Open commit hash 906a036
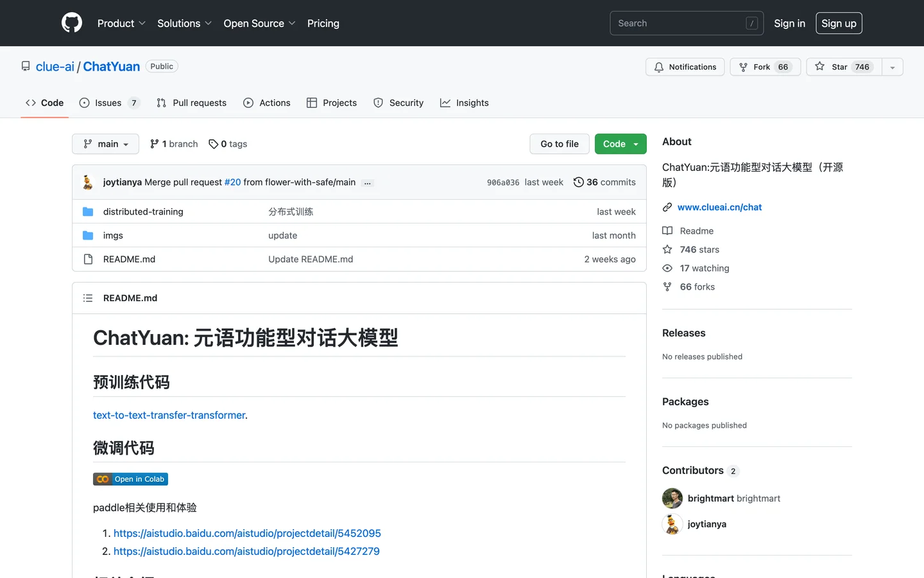 503,182
